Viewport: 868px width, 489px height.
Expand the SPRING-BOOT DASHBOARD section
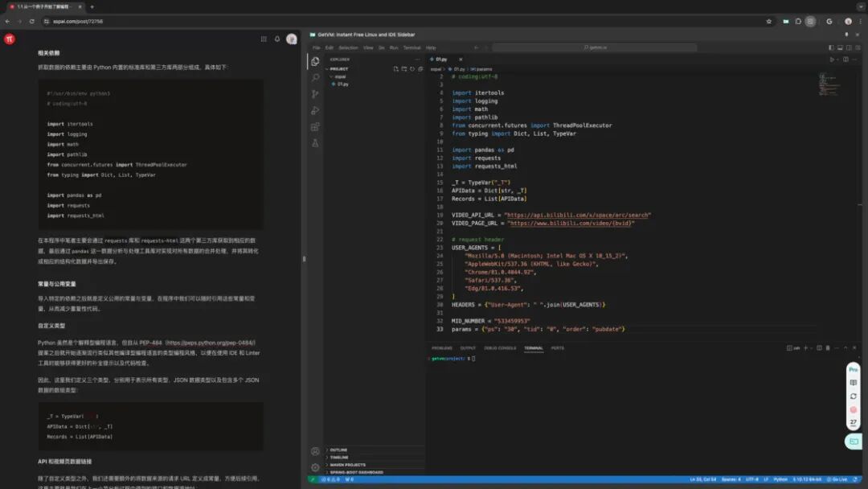click(x=375, y=472)
